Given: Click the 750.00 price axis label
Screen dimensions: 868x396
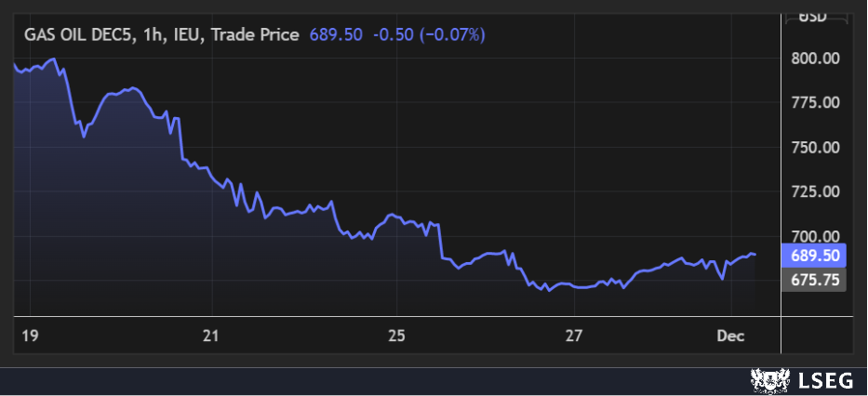Looking at the screenshot, I should coord(815,147).
